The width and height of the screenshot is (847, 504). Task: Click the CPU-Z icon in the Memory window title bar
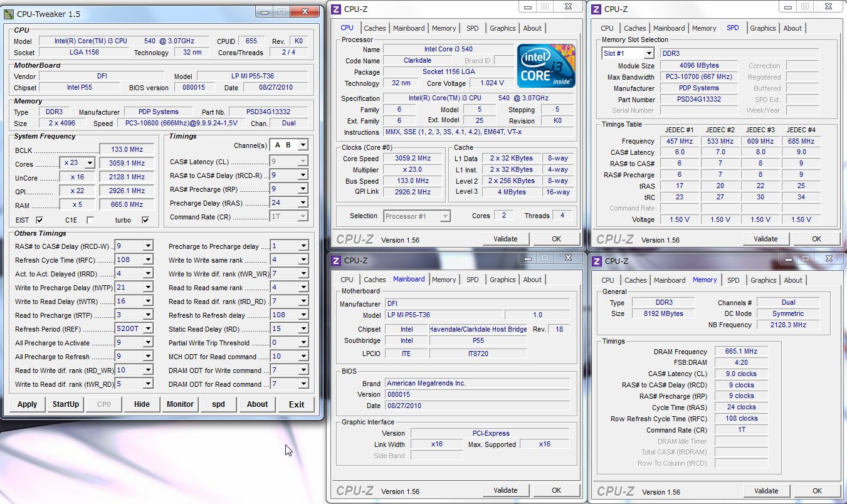[596, 261]
